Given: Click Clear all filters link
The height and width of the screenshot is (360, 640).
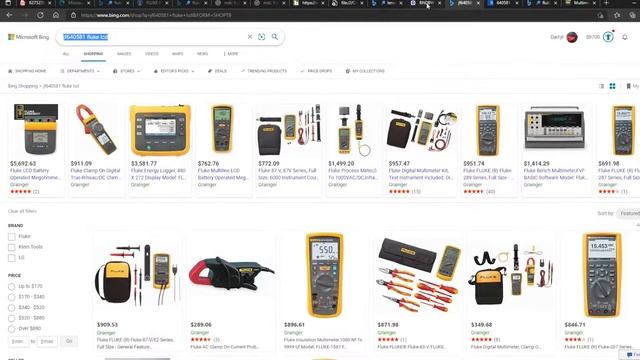Looking at the screenshot, I should pos(22,211).
